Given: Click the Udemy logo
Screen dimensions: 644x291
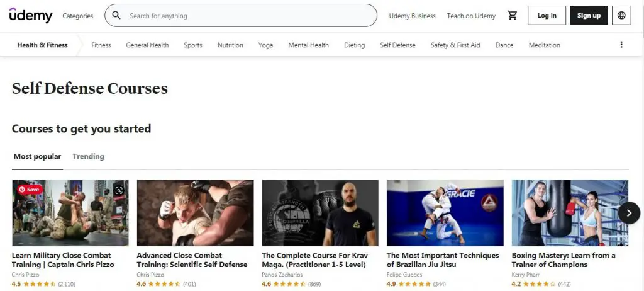Looking at the screenshot, I should (31, 16).
